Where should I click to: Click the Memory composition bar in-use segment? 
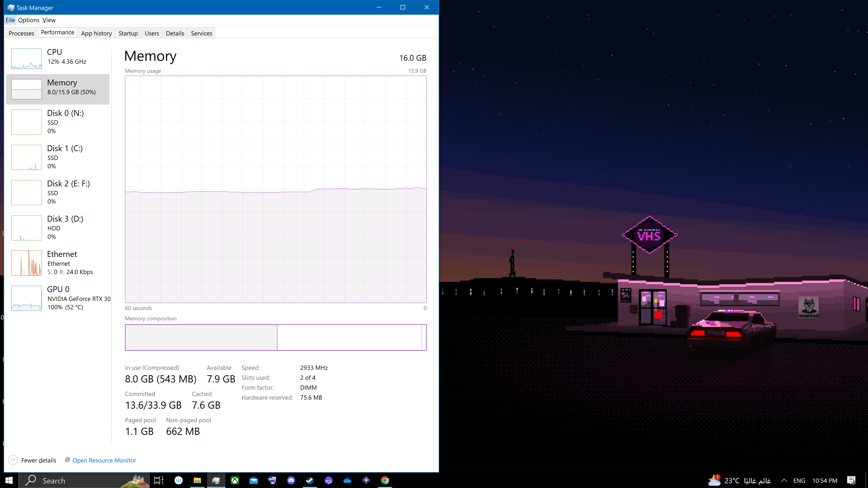coord(201,337)
